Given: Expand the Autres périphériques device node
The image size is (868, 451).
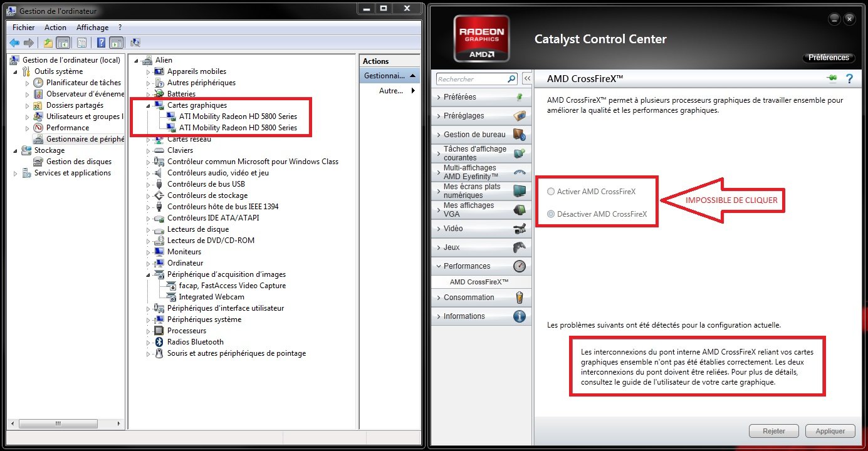Looking at the screenshot, I should [149, 83].
